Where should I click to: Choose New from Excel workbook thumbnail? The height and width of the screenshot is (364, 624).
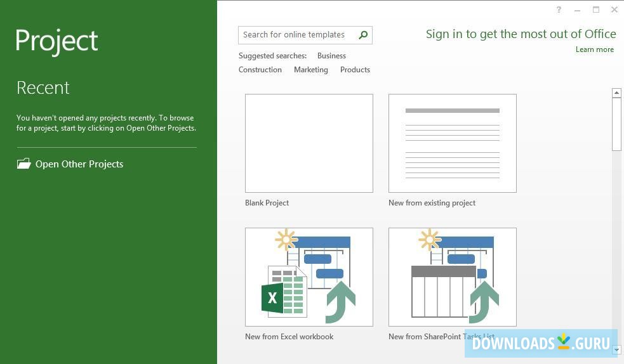tap(309, 277)
